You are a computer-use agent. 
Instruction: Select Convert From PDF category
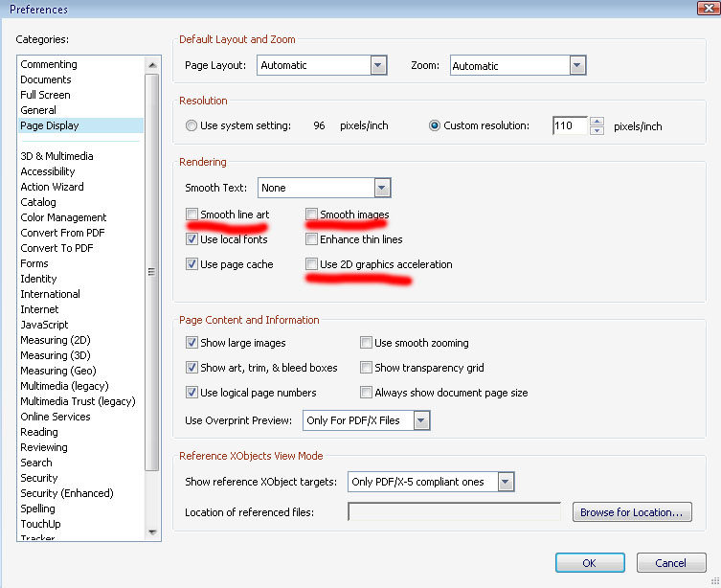point(62,233)
